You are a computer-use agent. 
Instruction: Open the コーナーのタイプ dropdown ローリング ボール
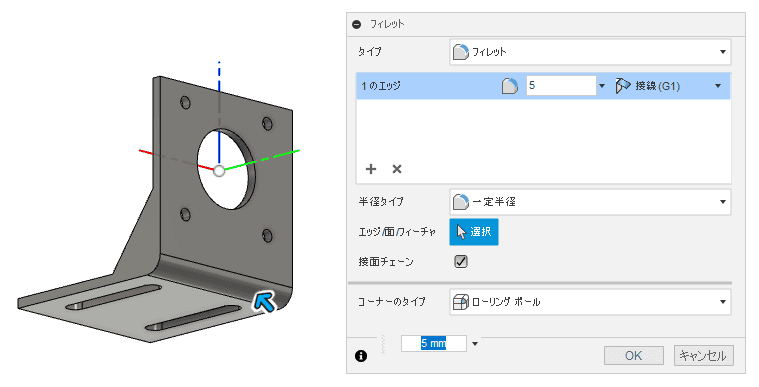coord(590,302)
